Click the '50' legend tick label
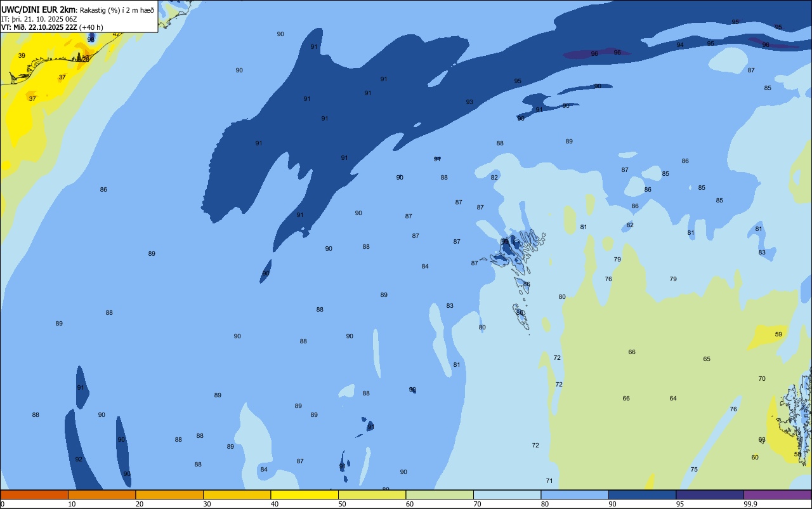 coord(342,504)
